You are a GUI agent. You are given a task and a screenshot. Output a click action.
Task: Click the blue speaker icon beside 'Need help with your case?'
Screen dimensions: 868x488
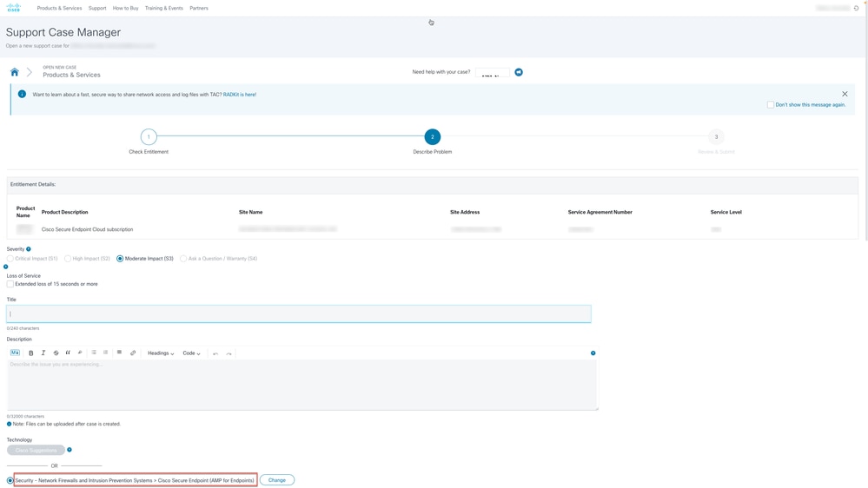(x=519, y=72)
